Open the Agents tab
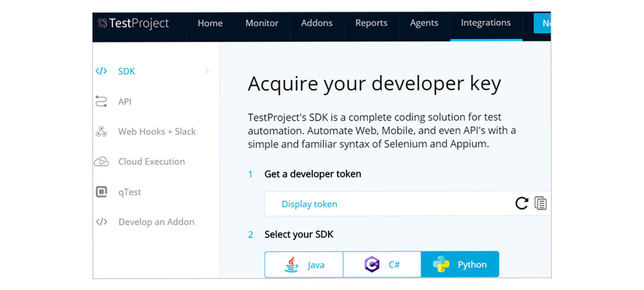The width and height of the screenshot is (644, 290). click(424, 23)
